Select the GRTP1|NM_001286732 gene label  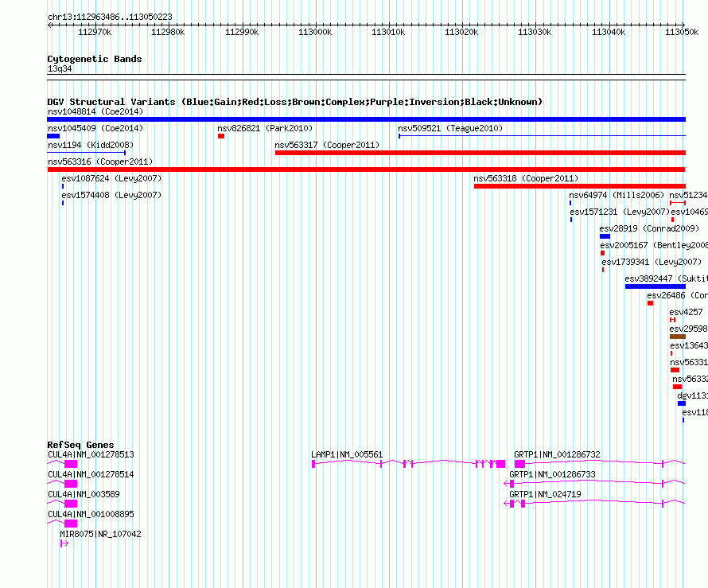click(557, 454)
